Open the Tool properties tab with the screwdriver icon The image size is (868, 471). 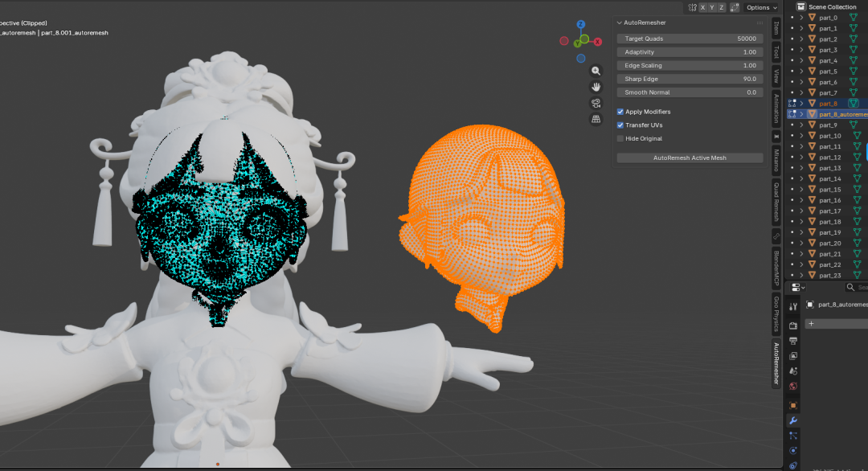coord(792,306)
